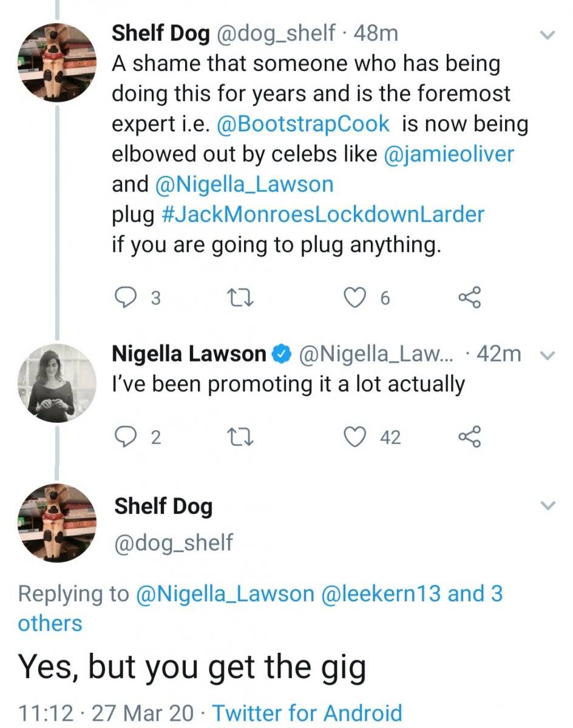Image resolution: width=573 pixels, height=728 pixels.
Task: Open the @jamieoliver mention link
Action: [449, 154]
